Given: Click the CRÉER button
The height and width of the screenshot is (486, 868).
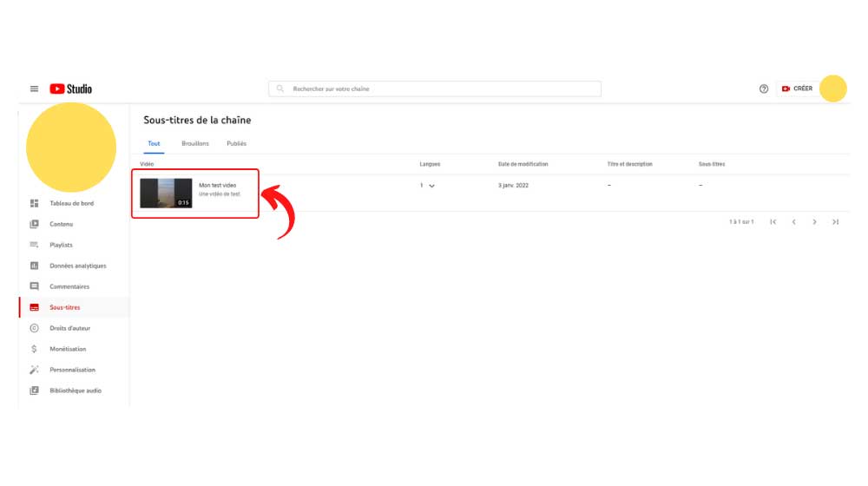Looking at the screenshot, I should 797,89.
